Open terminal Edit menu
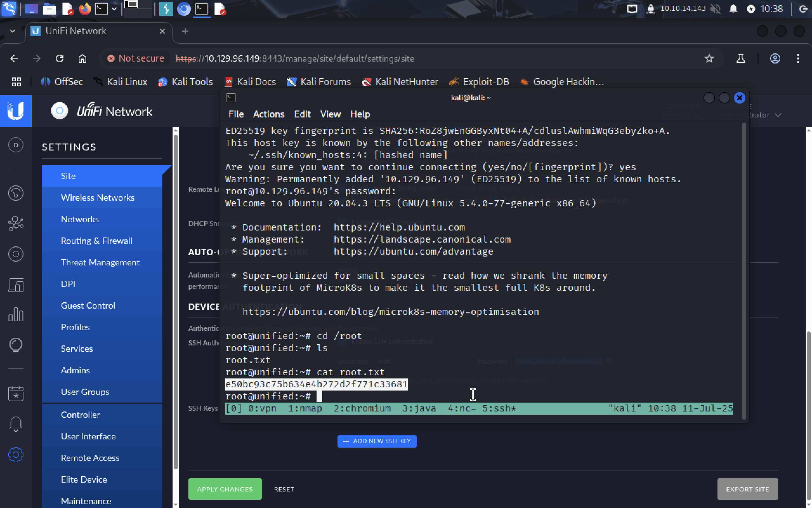 [x=302, y=114]
